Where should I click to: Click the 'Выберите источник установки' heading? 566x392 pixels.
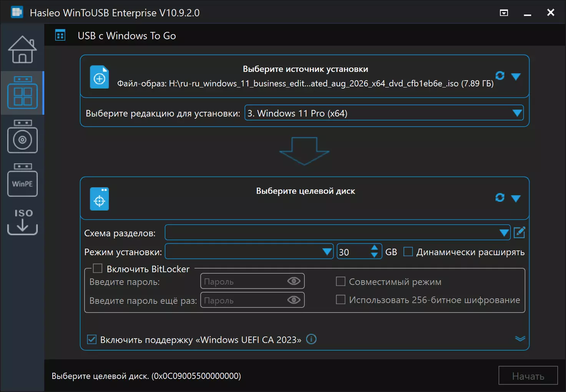(x=305, y=69)
